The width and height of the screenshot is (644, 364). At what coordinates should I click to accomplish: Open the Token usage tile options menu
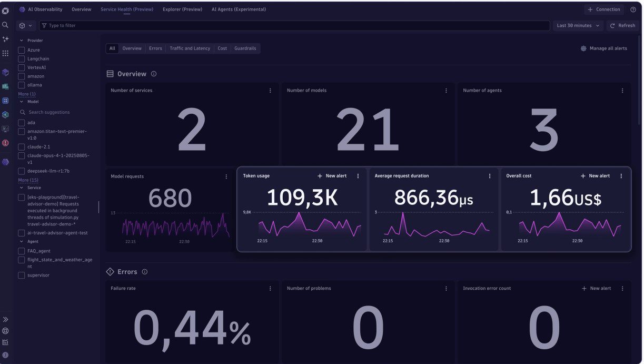click(358, 176)
